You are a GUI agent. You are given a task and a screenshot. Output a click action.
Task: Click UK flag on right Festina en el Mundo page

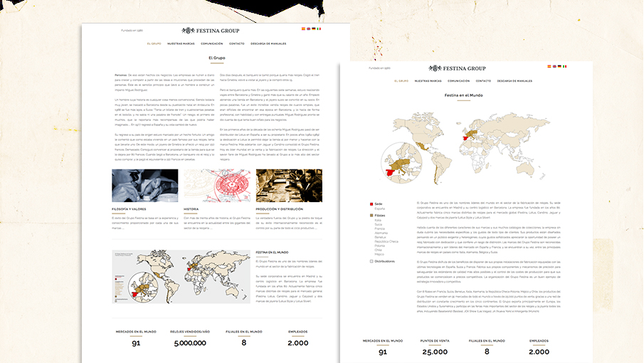tap(554, 66)
